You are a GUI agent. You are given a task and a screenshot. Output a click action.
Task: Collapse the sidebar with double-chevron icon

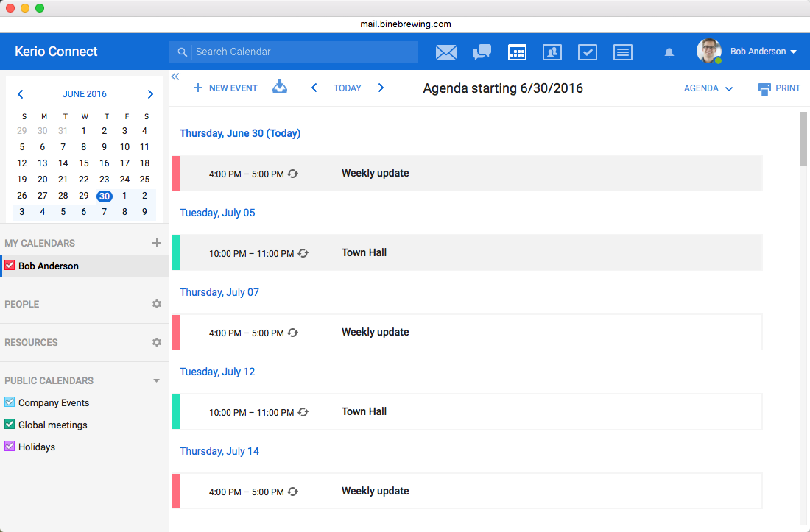coord(175,77)
